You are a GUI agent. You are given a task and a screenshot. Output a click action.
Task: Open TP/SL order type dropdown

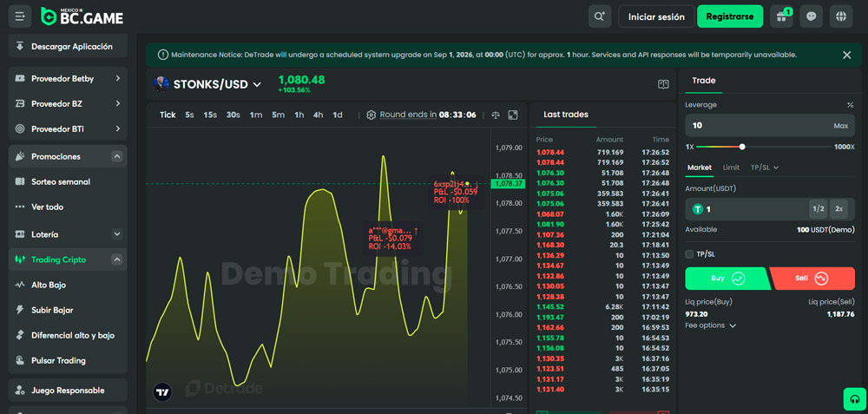click(x=765, y=168)
